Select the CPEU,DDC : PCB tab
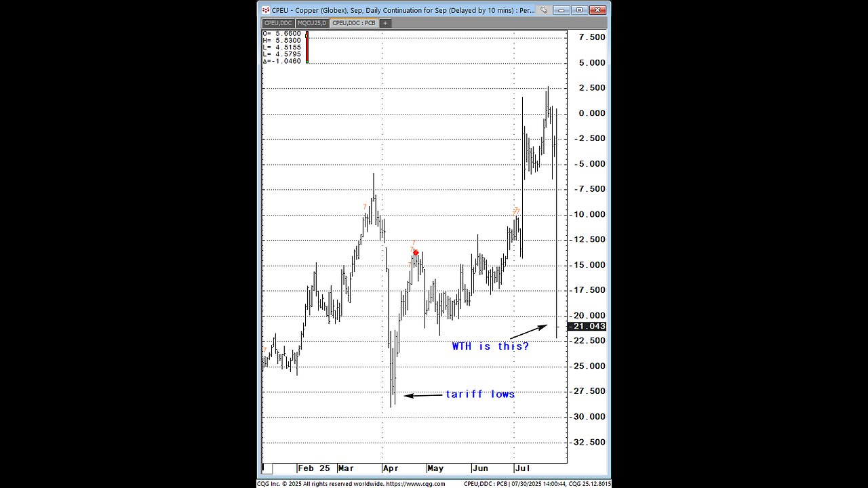This screenshot has width=868, height=488. pos(353,23)
